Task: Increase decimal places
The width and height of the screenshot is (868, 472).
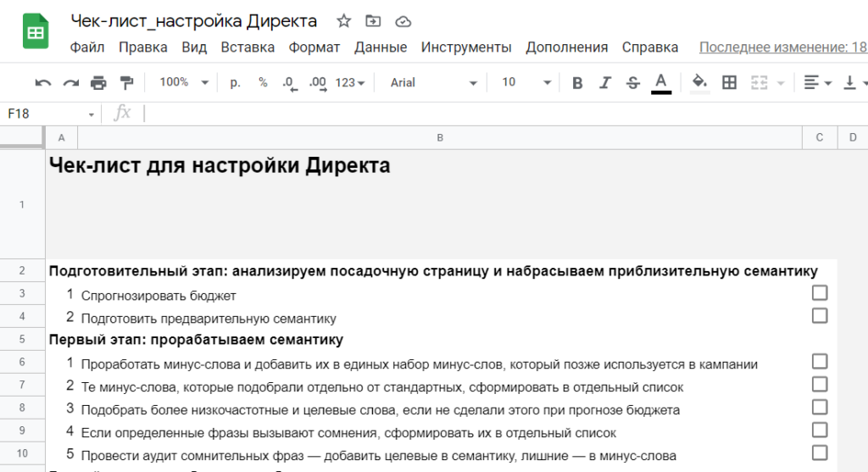Action: [318, 83]
